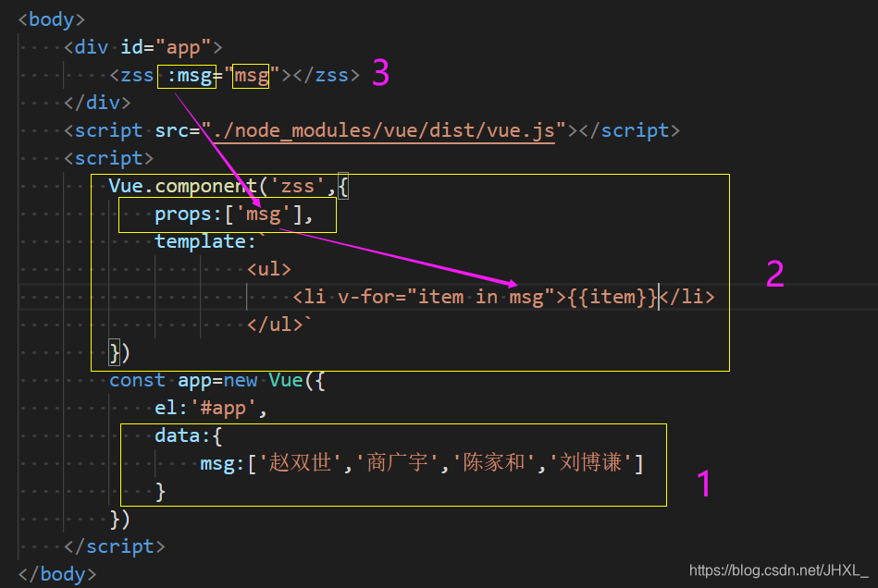Viewport: 878px width, 588px height.
Task: Click the '#app' selector string
Action: pos(223,409)
